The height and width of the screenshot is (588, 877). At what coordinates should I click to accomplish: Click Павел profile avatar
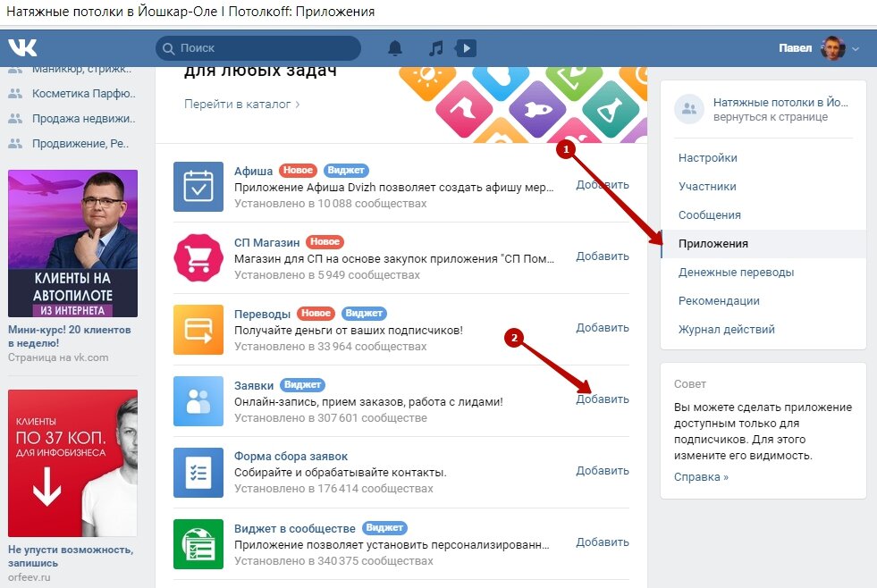tap(833, 48)
